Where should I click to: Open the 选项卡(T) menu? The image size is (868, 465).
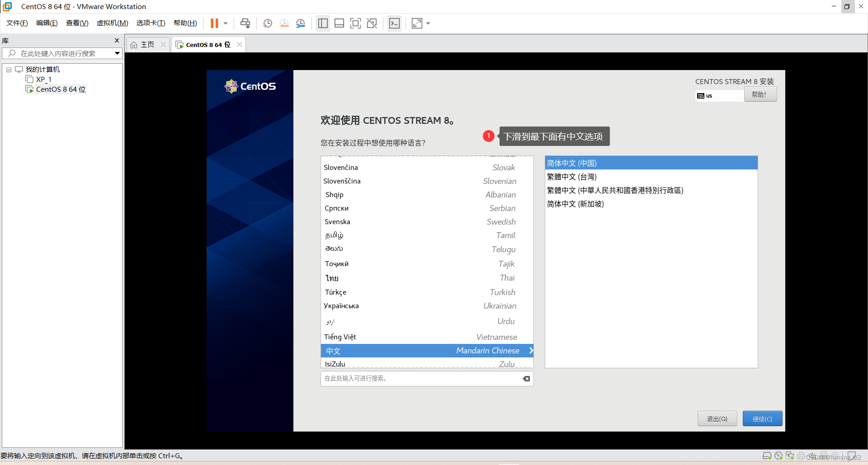click(x=151, y=23)
